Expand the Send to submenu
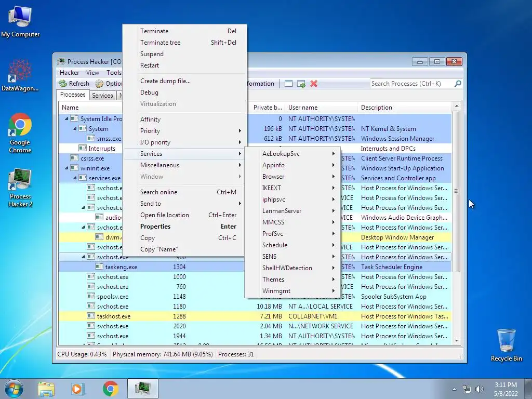Screen dimensions: 532x399 [183, 204]
